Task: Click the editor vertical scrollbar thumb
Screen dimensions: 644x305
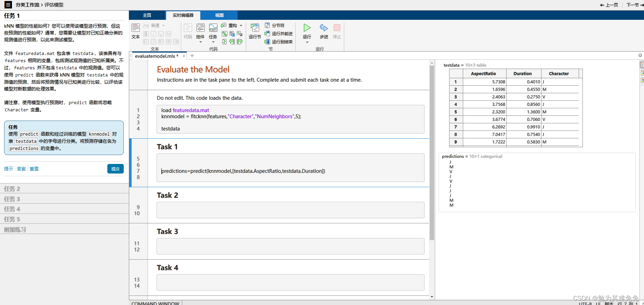Action: coord(432,153)
